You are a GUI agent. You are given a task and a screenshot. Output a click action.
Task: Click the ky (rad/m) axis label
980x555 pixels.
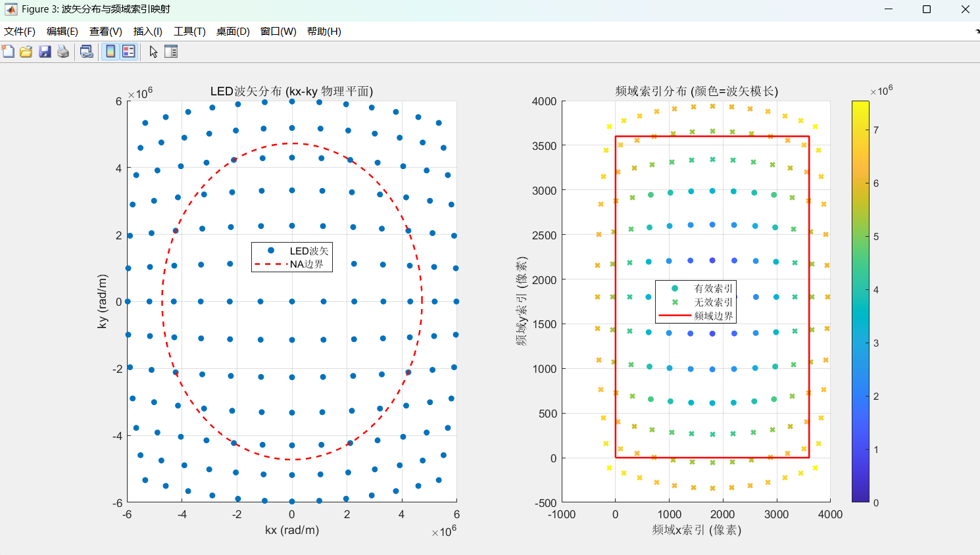(102, 301)
